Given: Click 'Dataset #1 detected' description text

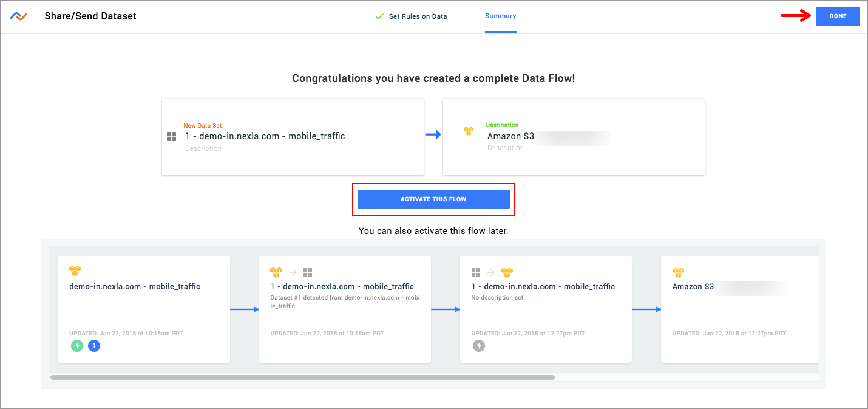Looking at the screenshot, I should click(345, 302).
